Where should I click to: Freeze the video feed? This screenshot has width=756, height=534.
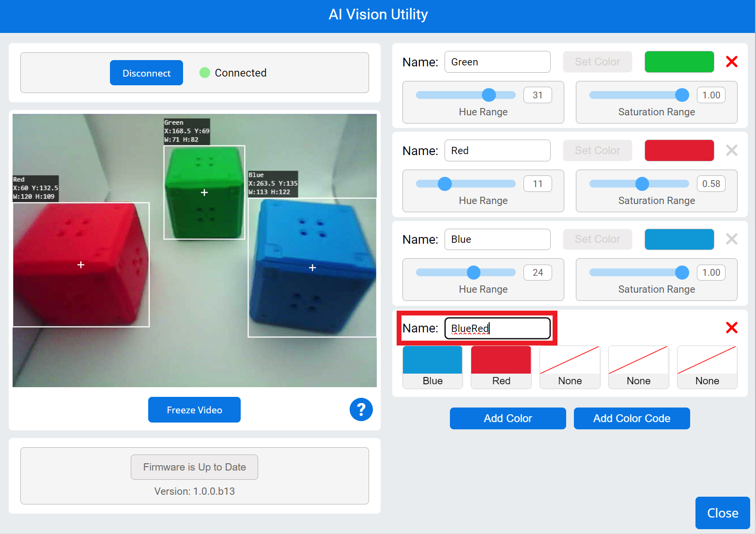[x=194, y=409]
